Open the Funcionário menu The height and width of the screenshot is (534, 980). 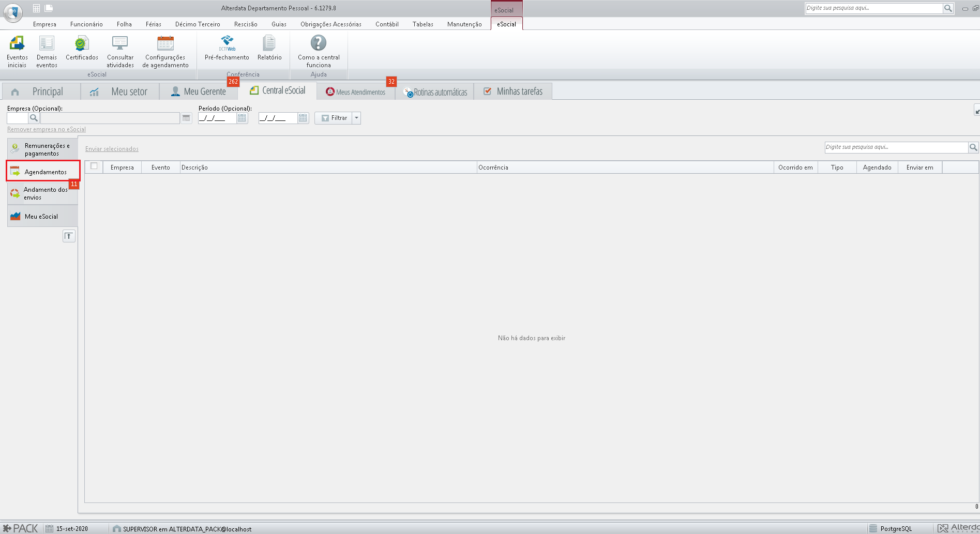point(86,24)
